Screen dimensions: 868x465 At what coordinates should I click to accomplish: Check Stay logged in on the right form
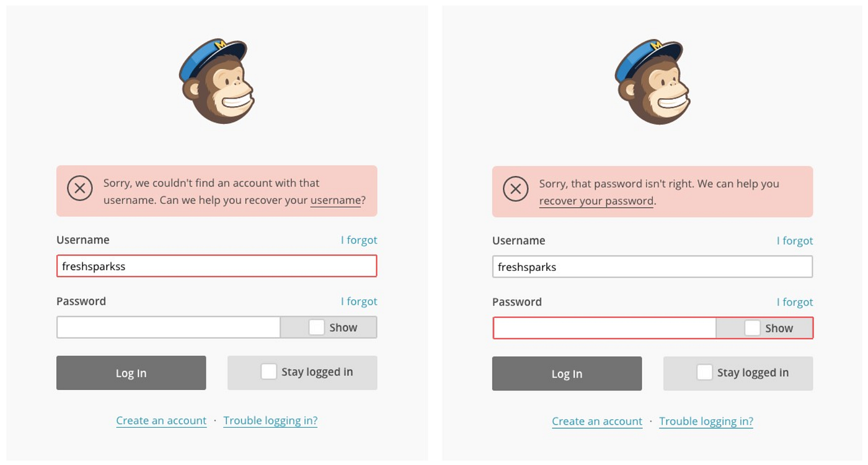704,371
